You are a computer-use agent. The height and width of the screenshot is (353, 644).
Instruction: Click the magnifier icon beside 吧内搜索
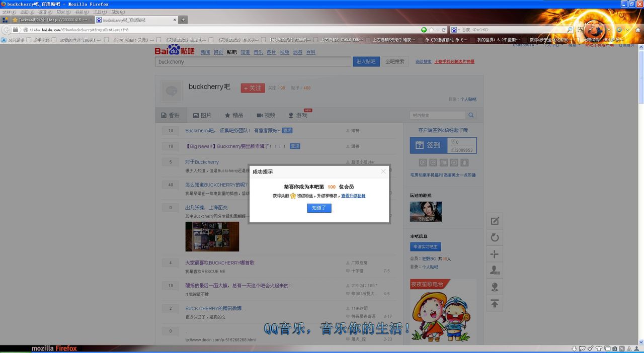[x=471, y=115]
